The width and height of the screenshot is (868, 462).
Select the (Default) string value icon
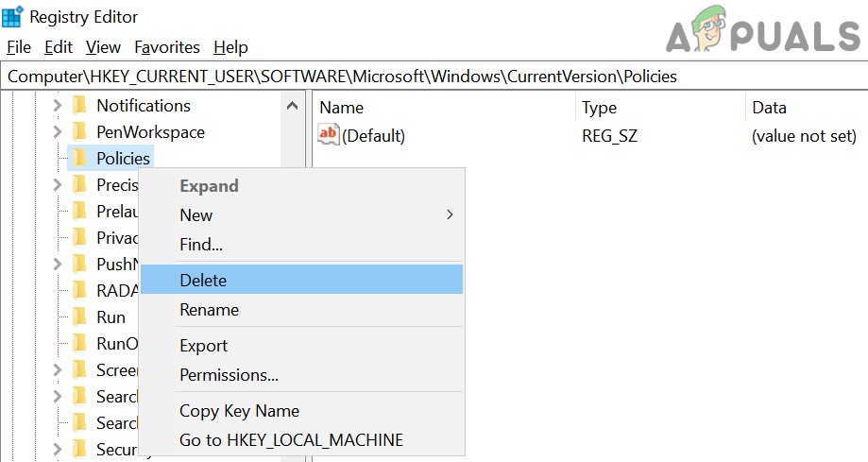328,135
